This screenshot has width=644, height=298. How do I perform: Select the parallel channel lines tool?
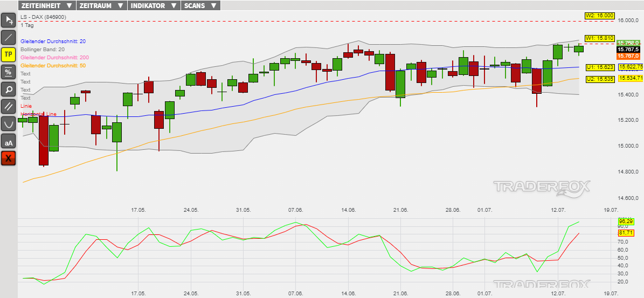coord(9,106)
